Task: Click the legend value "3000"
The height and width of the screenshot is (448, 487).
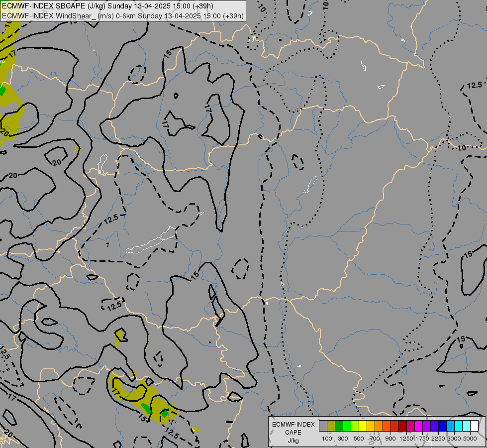Action: pyautogui.click(x=454, y=439)
